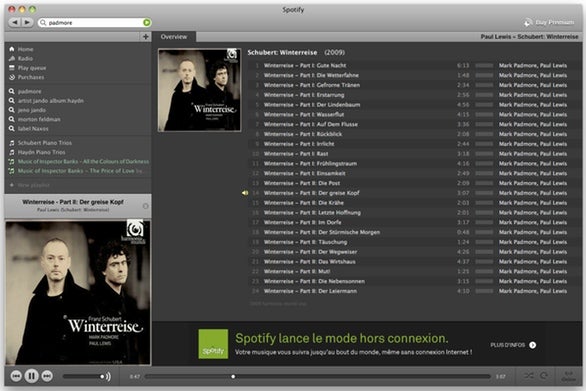Screen dimensions: 586x391
Task: Pause playback with the pause button
Action: [31, 376]
